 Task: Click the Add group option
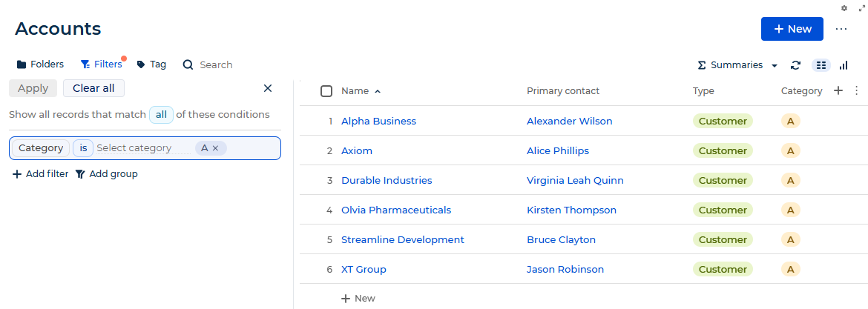[107, 174]
